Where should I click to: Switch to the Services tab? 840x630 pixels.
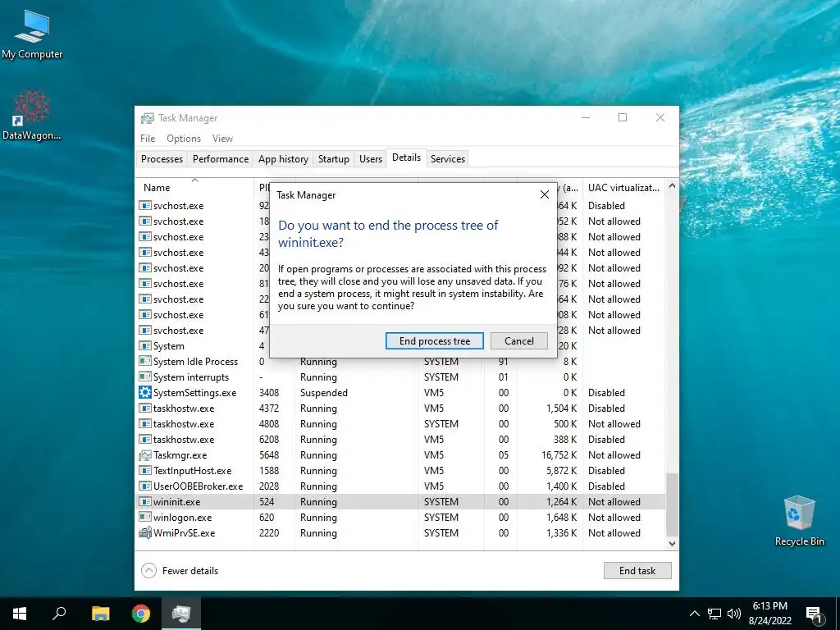click(x=448, y=159)
